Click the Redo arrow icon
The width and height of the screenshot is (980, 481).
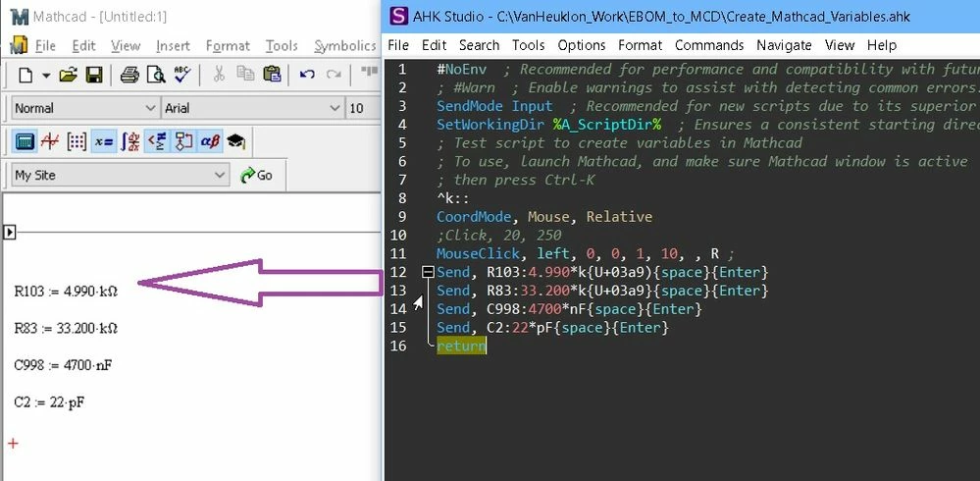(334, 75)
